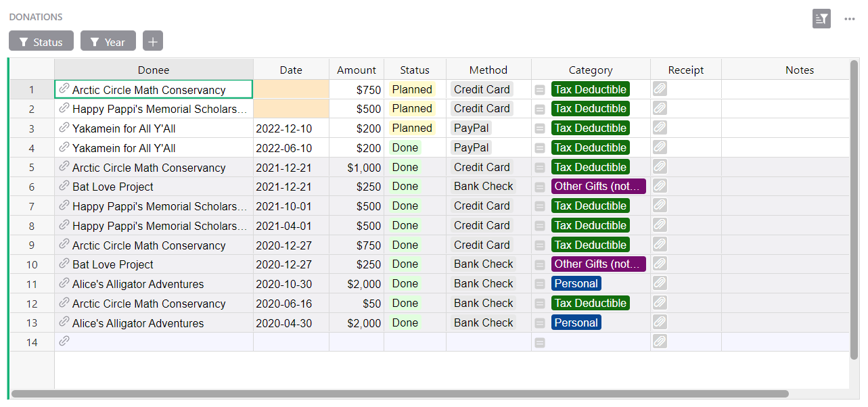Select the DONATIONS view title
The width and height of the screenshot is (868, 407).
click(35, 17)
